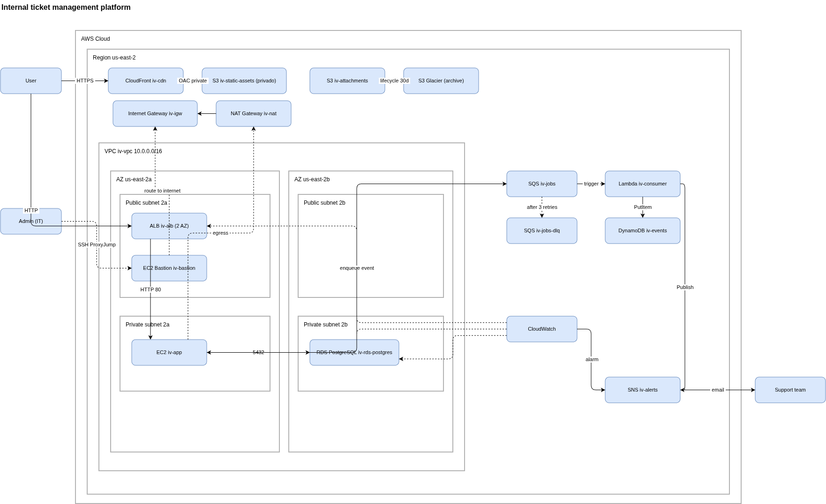The height and width of the screenshot is (504, 826).
Task: Select the 'egress' edge label
Action: 220,233
